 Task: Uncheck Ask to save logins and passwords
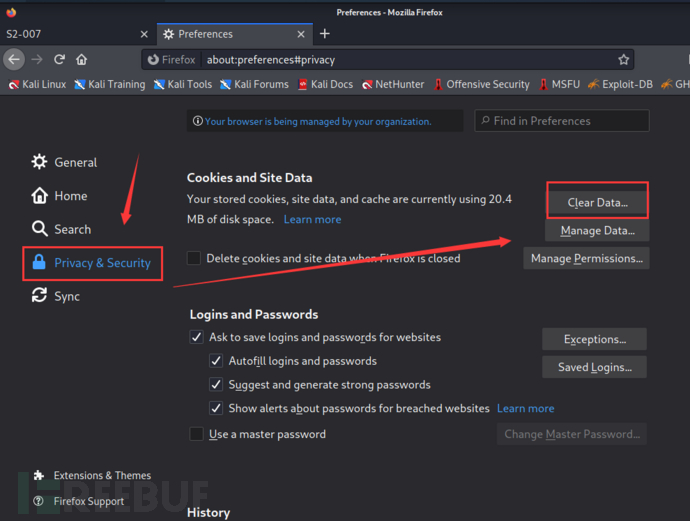coord(197,337)
